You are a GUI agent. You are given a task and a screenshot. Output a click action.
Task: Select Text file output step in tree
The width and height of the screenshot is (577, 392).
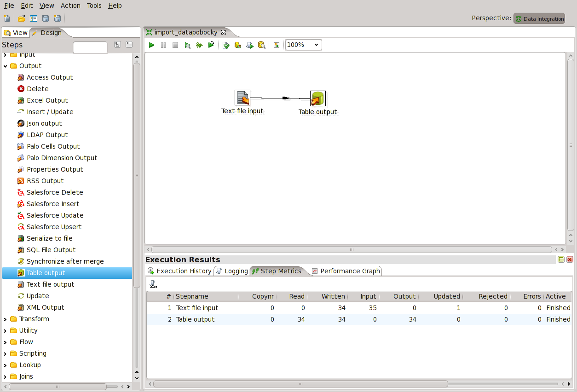(x=46, y=284)
